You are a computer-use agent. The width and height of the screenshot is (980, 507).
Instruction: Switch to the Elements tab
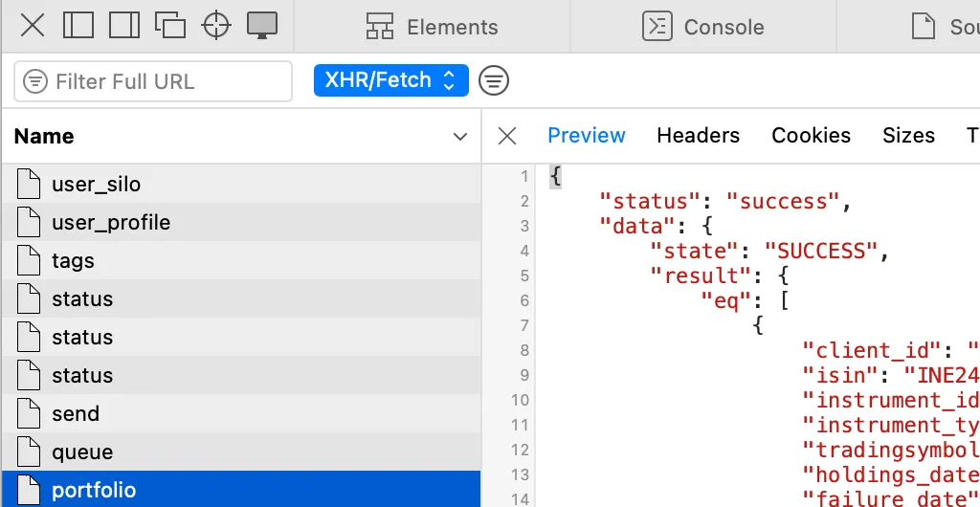[x=433, y=27]
